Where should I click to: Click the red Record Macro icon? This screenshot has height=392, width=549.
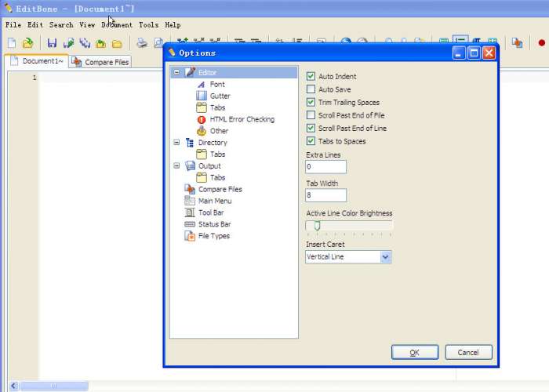point(542,42)
